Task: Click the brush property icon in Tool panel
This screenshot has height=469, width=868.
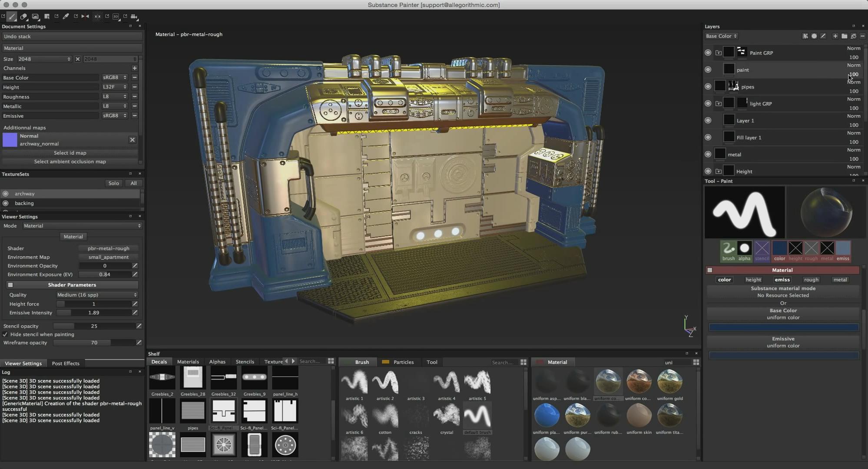Action: [x=729, y=248]
